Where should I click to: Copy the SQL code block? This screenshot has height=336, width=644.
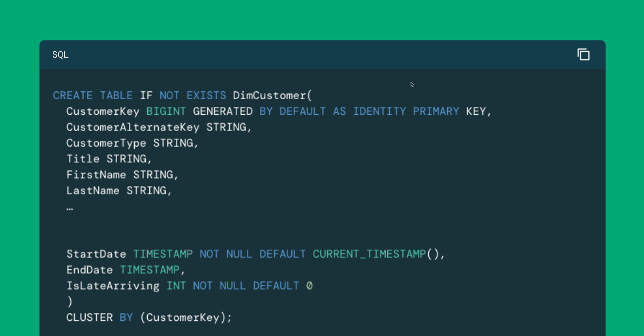tap(583, 54)
